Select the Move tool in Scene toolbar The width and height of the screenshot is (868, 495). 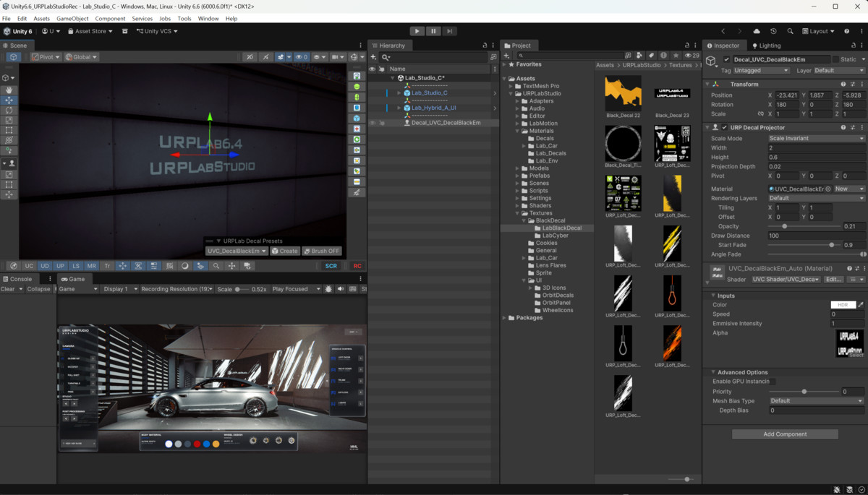point(9,100)
